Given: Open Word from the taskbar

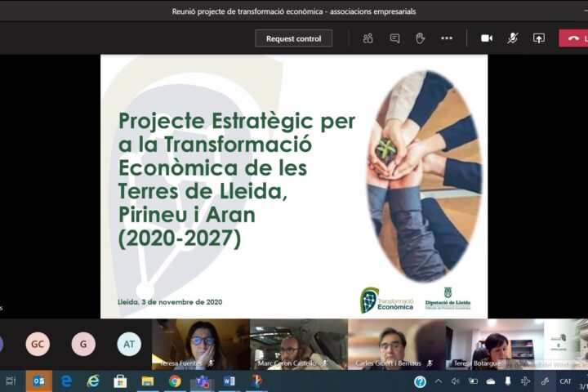Looking at the screenshot, I should [229, 381].
